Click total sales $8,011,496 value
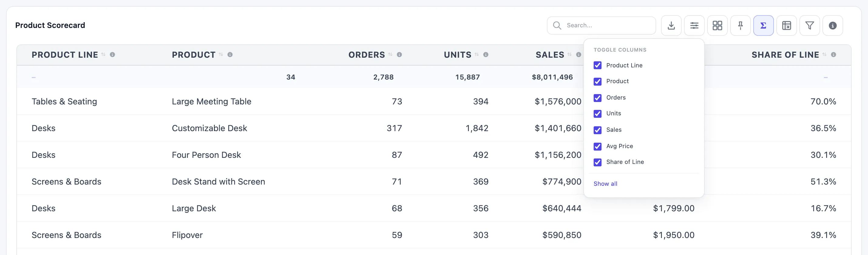 point(552,77)
